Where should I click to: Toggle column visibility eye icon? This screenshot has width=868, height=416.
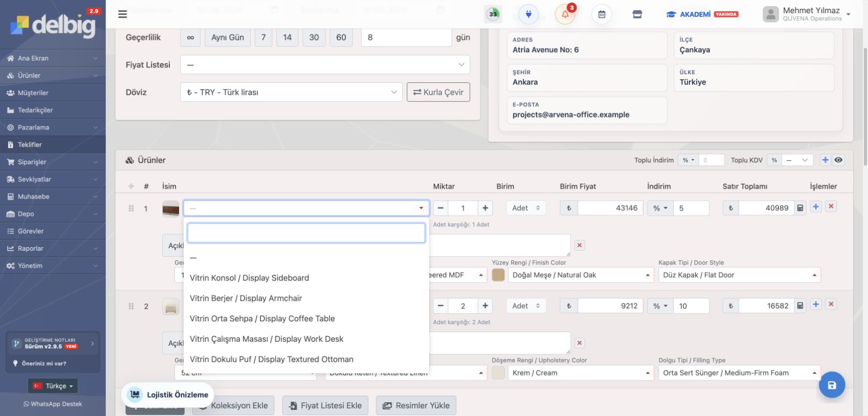pos(838,160)
